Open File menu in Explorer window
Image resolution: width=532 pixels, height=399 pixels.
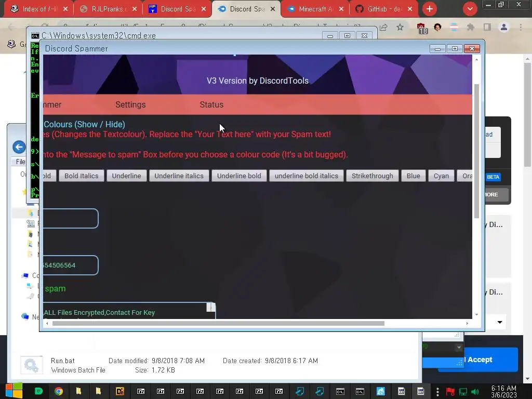tap(20, 162)
